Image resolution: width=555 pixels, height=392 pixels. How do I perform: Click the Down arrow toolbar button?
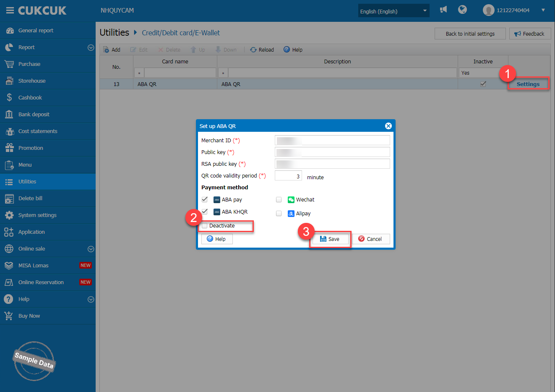pos(226,50)
